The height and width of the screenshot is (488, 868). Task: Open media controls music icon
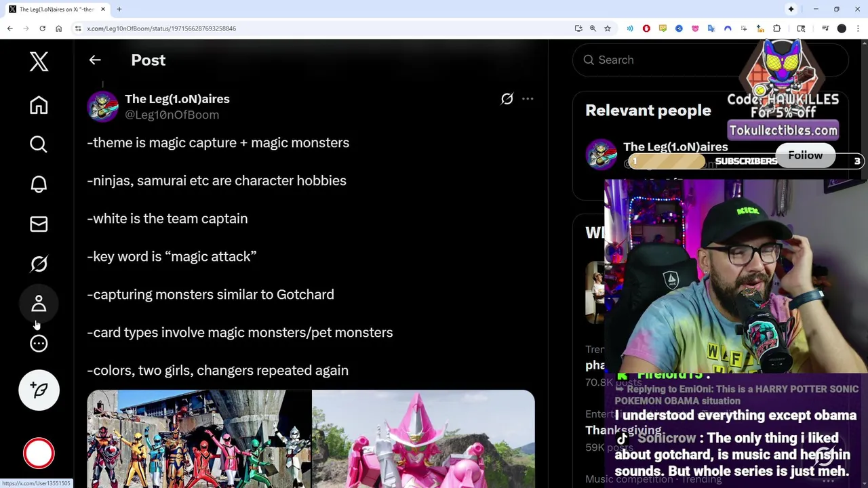pos(825,28)
